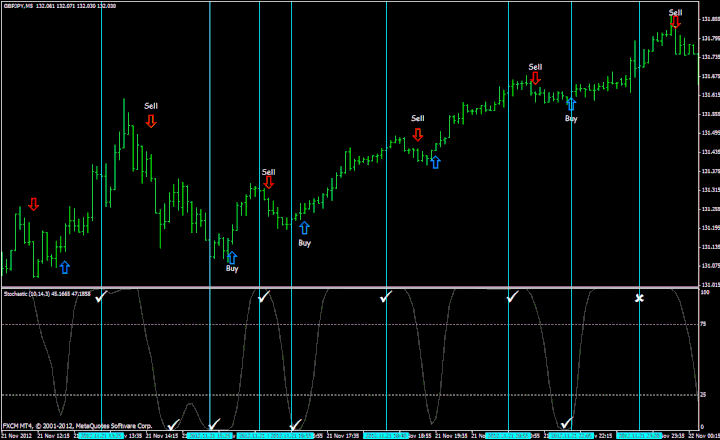Click the Sell text after the 13:25 line
The image size is (720, 440).
[x=151, y=106]
